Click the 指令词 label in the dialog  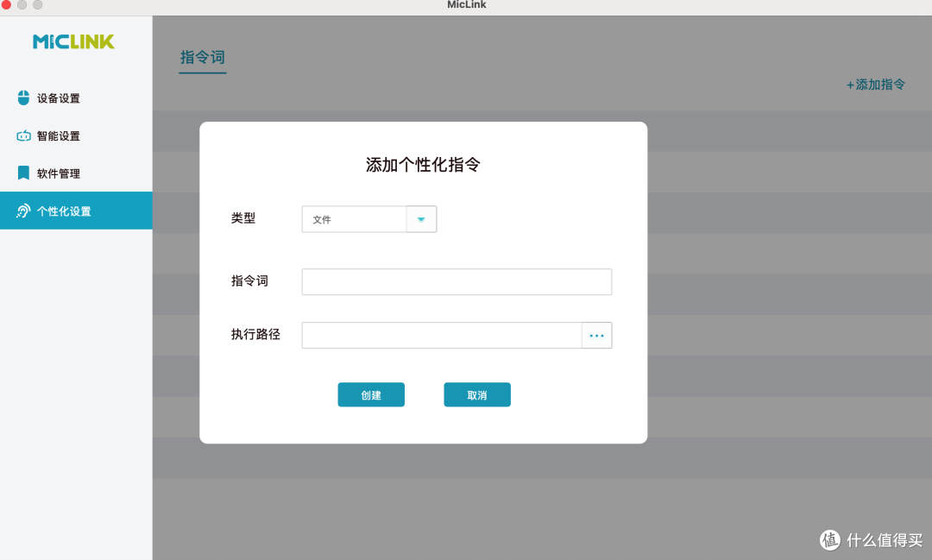pos(249,280)
